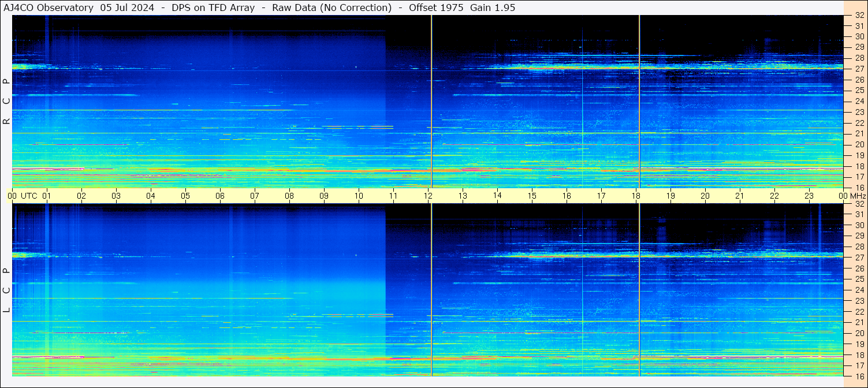This screenshot has height=388, width=868.
Task: Select the 13 hour label on the time axis
Action: coord(463,196)
